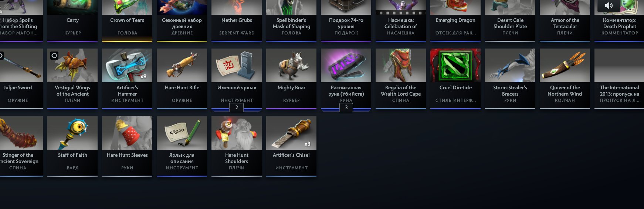Open the Hare Hunt Sleeves item
The width and height of the screenshot is (644, 209).
(127, 146)
